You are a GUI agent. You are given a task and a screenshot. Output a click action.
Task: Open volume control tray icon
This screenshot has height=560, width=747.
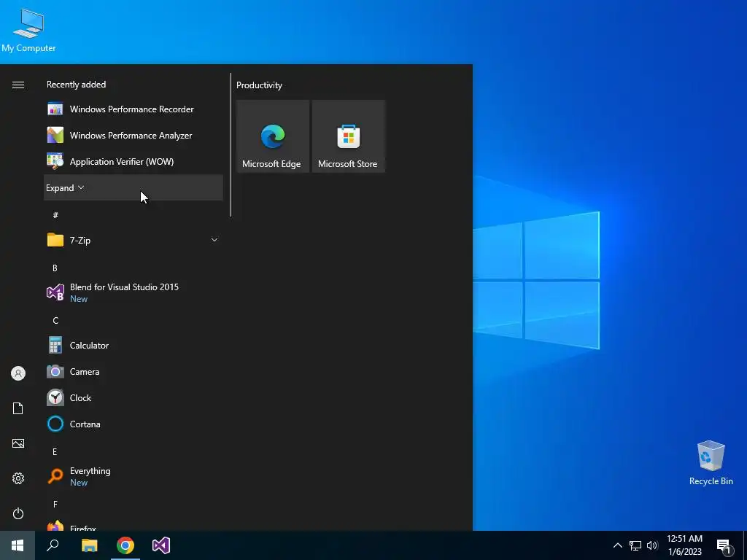click(x=652, y=545)
